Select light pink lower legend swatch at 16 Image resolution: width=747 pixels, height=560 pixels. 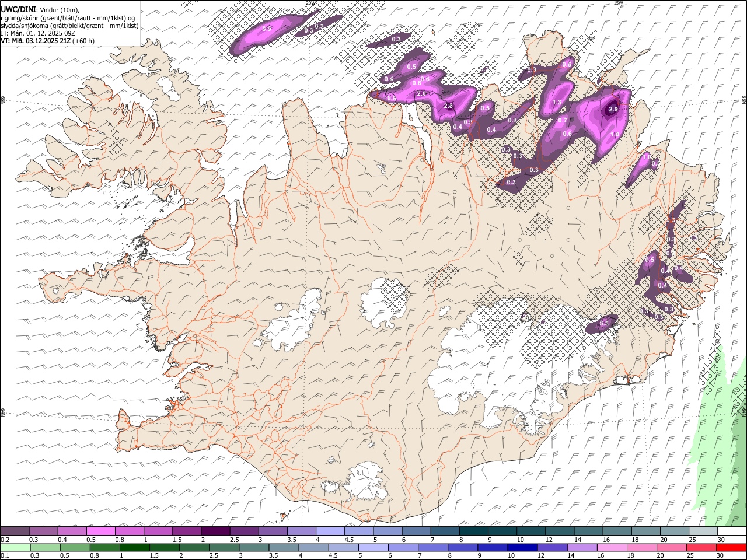[x=612, y=548]
